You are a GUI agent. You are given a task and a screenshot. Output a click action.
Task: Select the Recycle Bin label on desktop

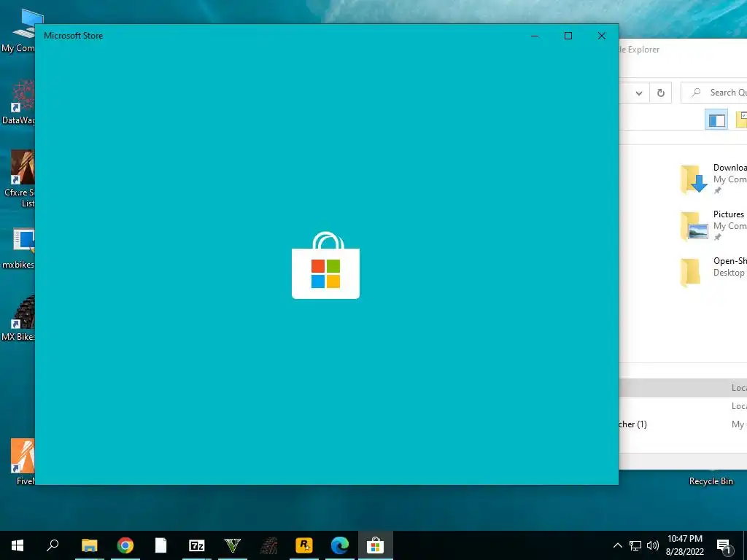tap(711, 481)
